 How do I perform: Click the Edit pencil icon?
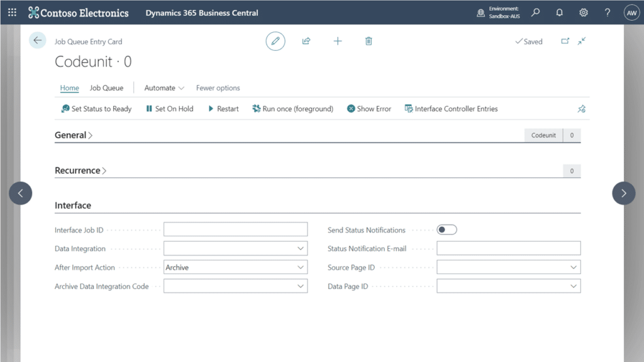pos(275,40)
